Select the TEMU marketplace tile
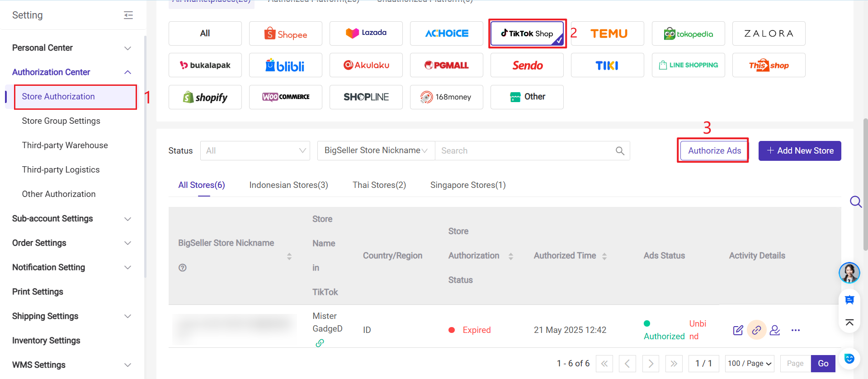Viewport: 868px width, 379px height. pyautogui.click(x=608, y=33)
